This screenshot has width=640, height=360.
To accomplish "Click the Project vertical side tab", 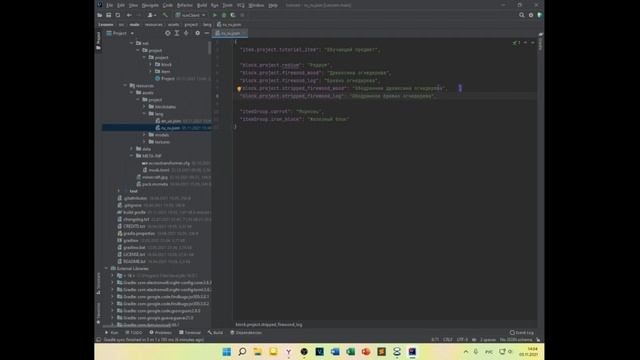I will click(x=98, y=41).
